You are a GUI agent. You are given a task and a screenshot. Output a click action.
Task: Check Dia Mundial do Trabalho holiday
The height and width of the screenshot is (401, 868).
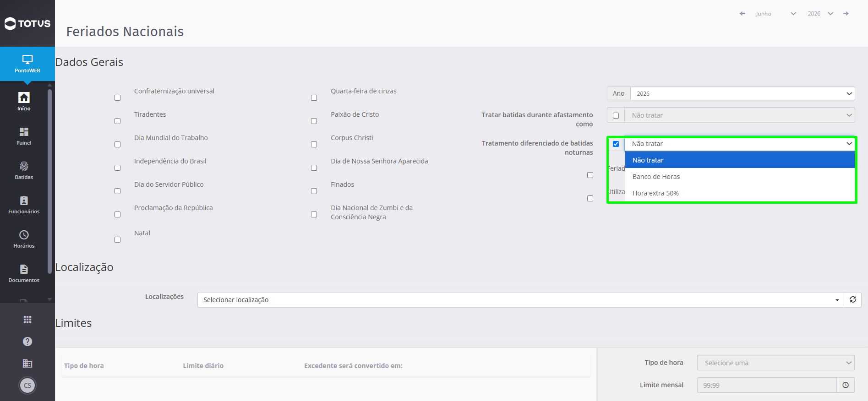[117, 145]
